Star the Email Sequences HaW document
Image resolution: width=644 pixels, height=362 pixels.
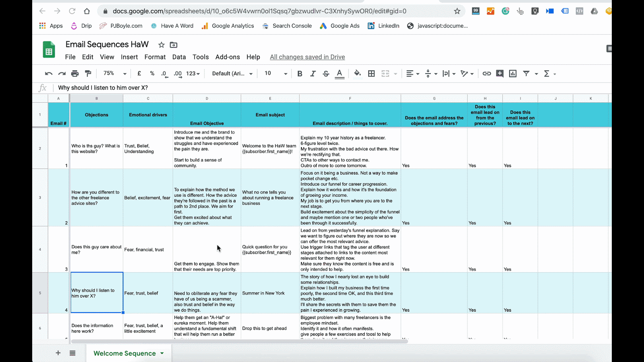coord(161,45)
